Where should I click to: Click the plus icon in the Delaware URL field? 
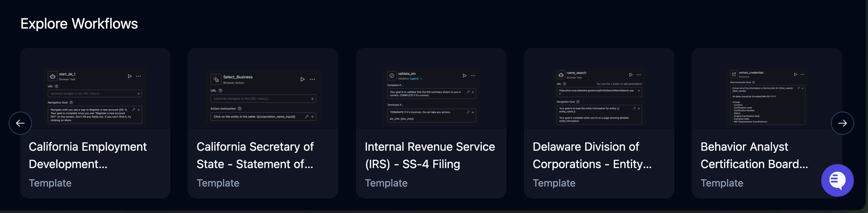(638, 91)
